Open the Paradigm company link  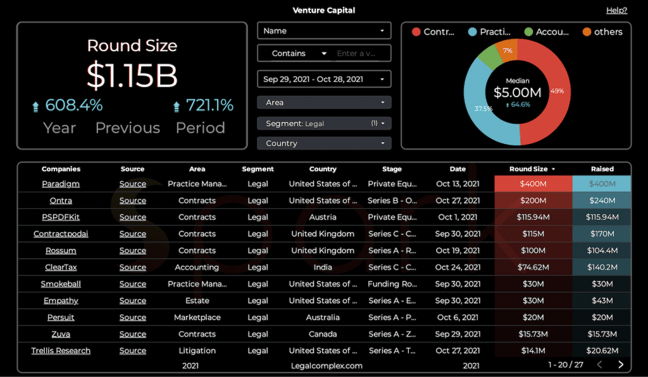pos(61,184)
